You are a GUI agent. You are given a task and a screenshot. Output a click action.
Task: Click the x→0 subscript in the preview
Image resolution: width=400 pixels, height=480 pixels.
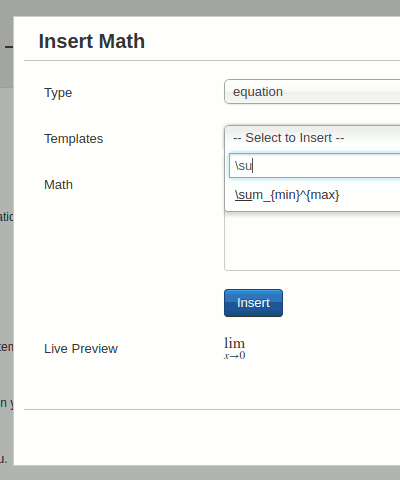[235, 356]
